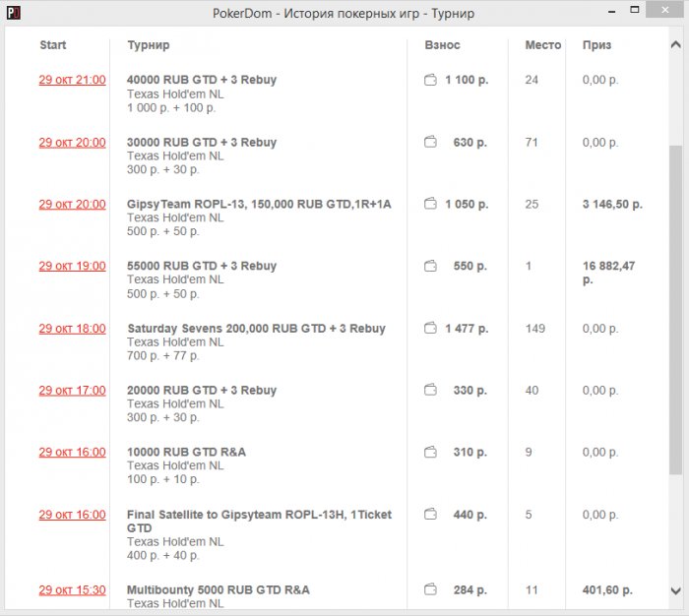Click the wallet icon next to 330 р.
Image resolution: width=689 pixels, height=616 pixels.
click(430, 391)
